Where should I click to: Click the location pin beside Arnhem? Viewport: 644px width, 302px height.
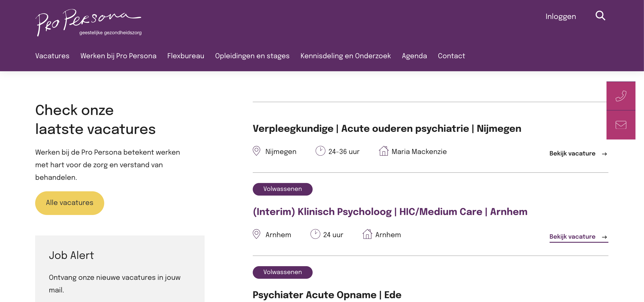coord(256,234)
